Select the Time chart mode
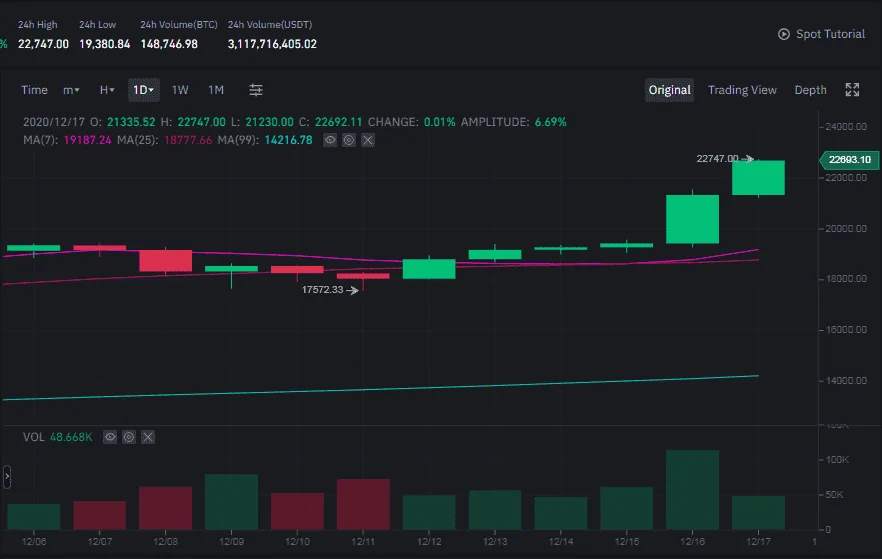882x559 pixels. 34,90
